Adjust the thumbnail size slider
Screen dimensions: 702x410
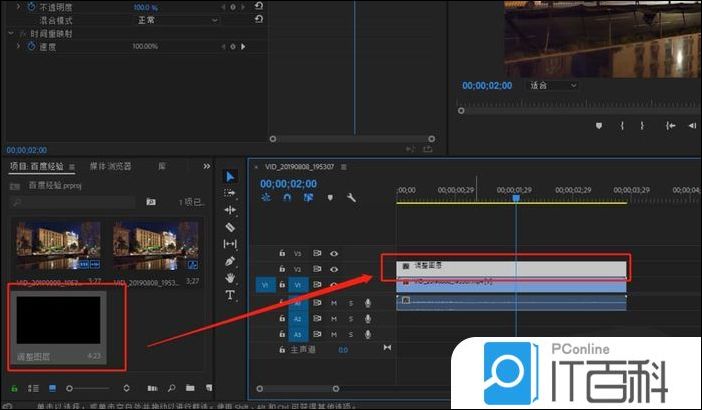(70, 387)
